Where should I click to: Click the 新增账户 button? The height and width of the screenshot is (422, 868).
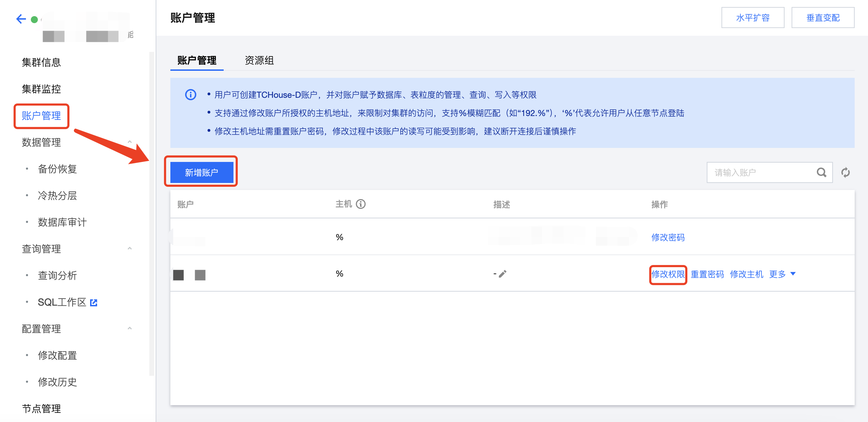202,172
